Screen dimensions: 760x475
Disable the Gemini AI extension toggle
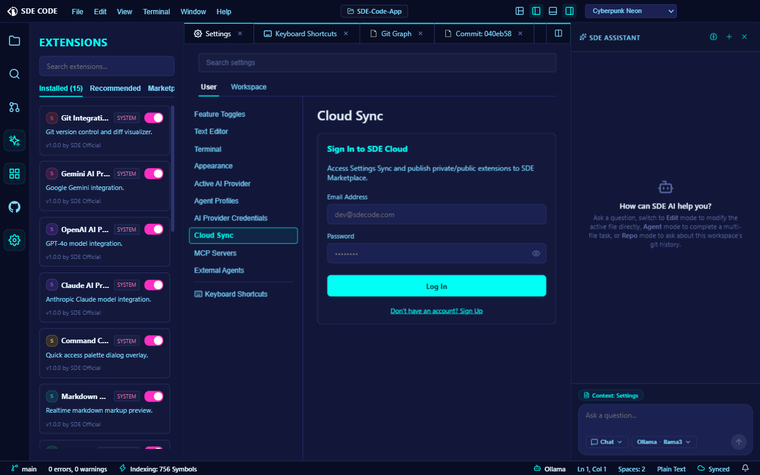(154, 174)
